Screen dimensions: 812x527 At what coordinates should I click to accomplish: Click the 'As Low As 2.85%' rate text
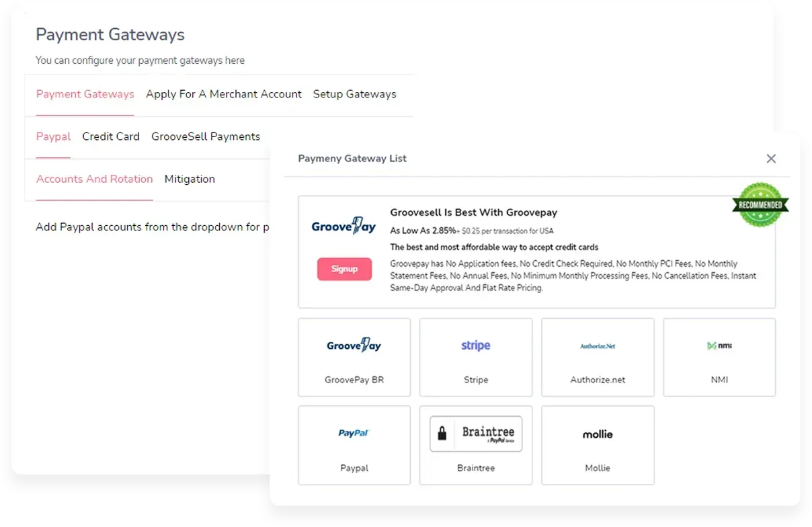(x=423, y=231)
